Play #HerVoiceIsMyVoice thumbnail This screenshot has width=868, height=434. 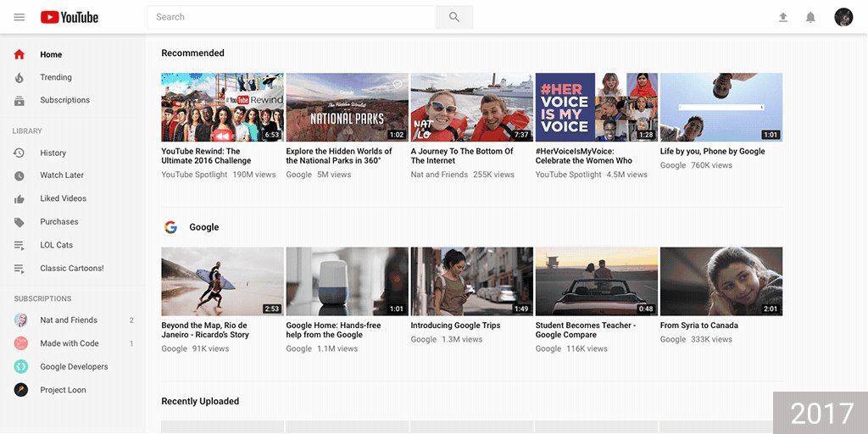[597, 108]
